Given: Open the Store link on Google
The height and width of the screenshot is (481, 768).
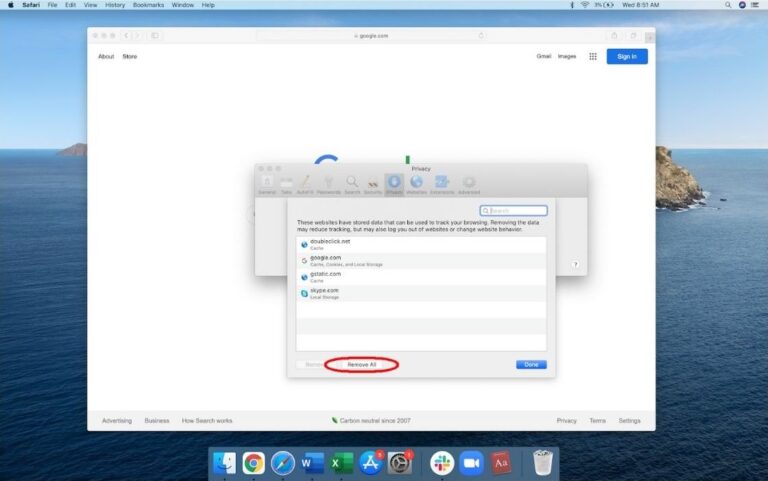Looking at the screenshot, I should [x=130, y=56].
